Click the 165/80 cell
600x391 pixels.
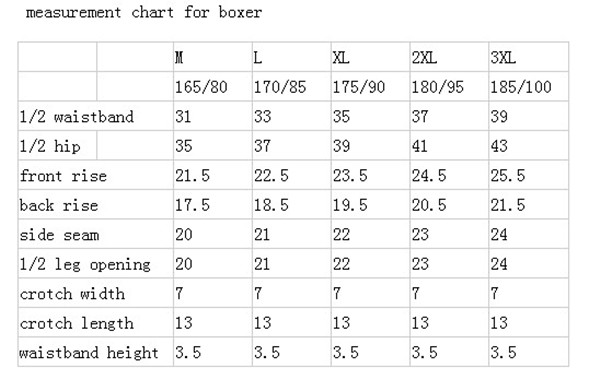[201, 87]
